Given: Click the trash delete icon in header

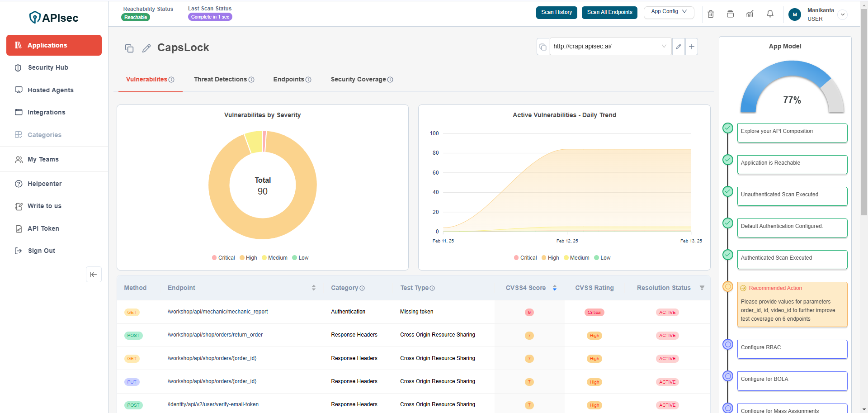Looking at the screenshot, I should click(x=710, y=14).
